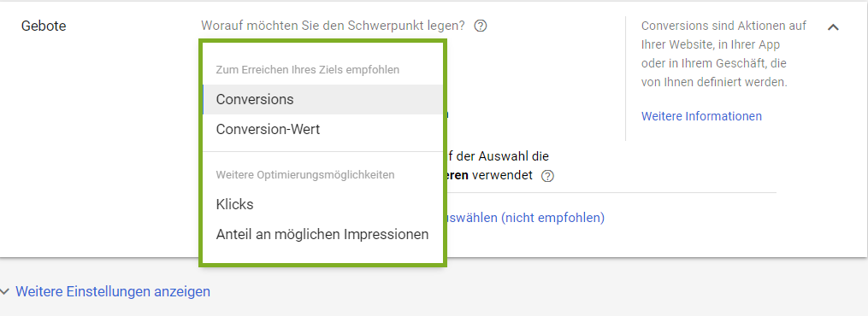
Task: Expand chevron beside Weitere Einstellungen anzeigen
Action: point(5,292)
